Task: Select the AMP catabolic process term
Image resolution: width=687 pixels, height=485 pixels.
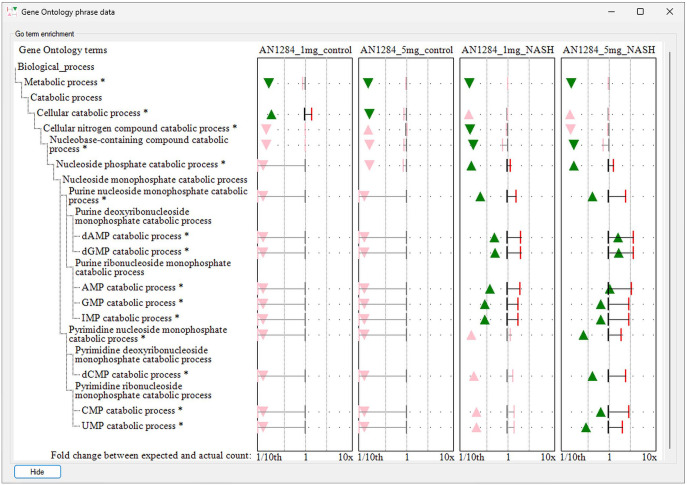Action: click(131, 287)
